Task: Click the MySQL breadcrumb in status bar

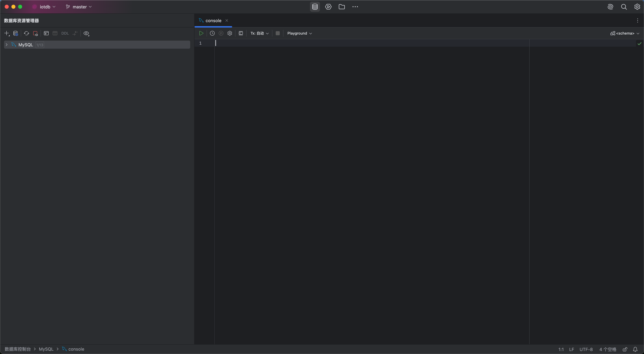Action: tap(46, 349)
